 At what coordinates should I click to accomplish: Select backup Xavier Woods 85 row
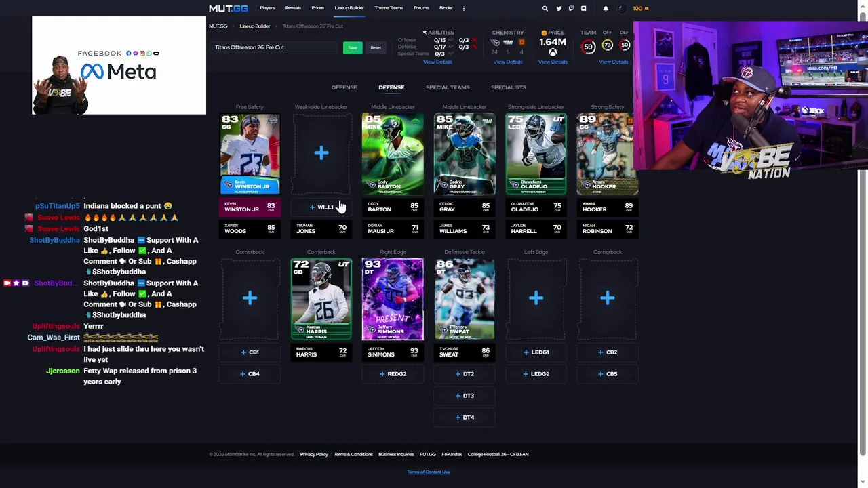point(250,228)
